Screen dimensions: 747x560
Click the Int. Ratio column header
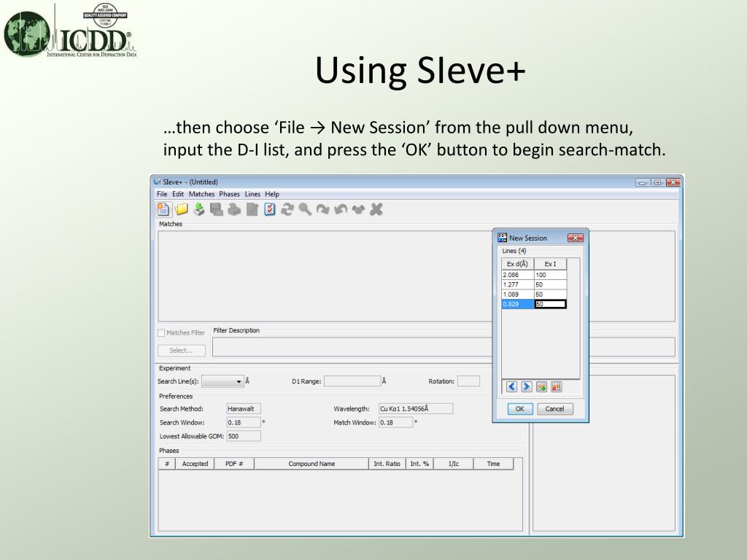(387, 464)
